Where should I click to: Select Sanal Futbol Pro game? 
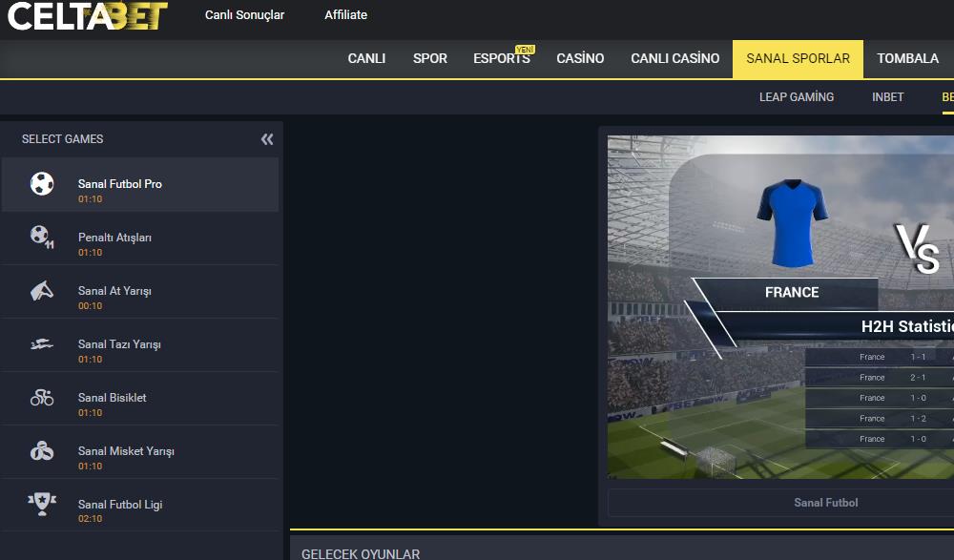(140, 184)
